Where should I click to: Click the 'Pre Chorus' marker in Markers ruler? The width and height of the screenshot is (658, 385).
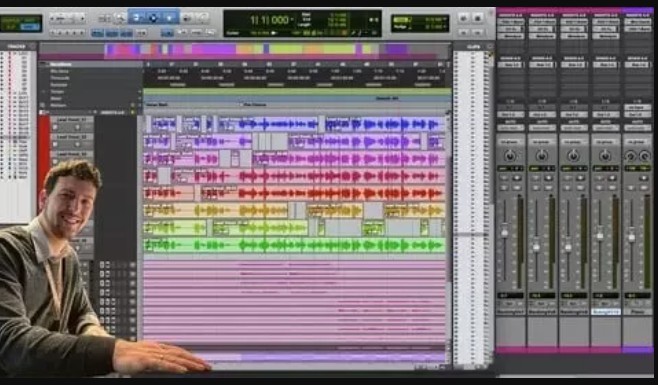pos(255,105)
